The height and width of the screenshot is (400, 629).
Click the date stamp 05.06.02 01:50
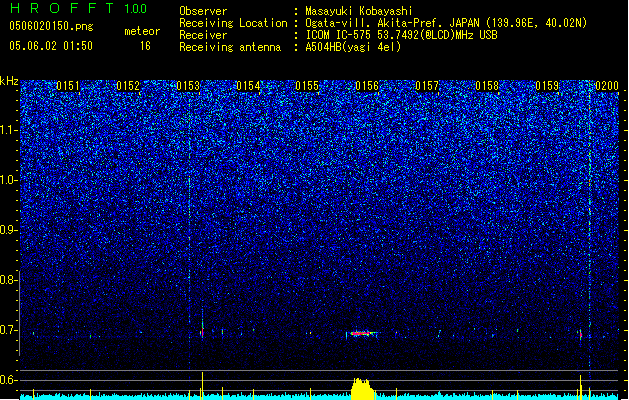pyautogui.click(x=51, y=46)
